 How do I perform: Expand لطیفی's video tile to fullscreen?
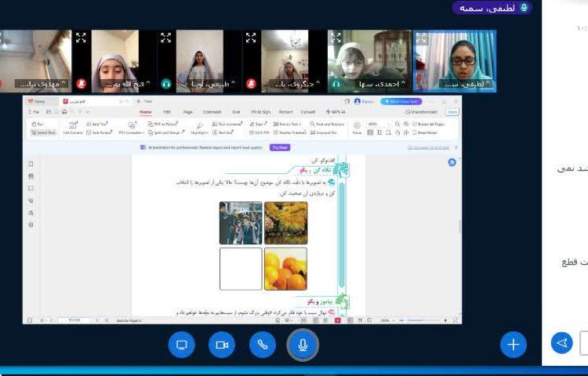(421, 38)
